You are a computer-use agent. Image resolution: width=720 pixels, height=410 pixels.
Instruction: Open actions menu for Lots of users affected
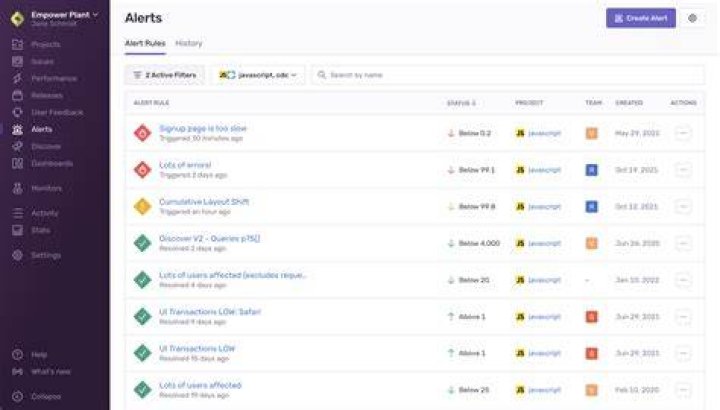pyautogui.click(x=683, y=390)
